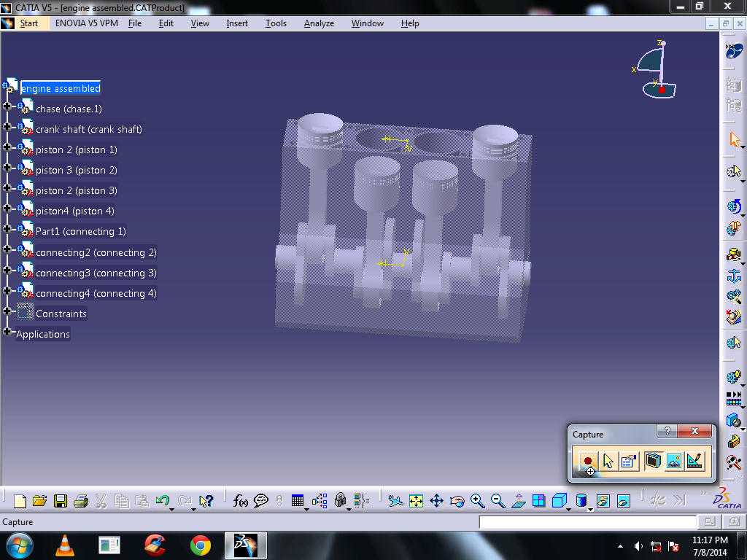Image resolution: width=747 pixels, height=560 pixels.
Task: Click the compass at top right
Action: (656, 69)
